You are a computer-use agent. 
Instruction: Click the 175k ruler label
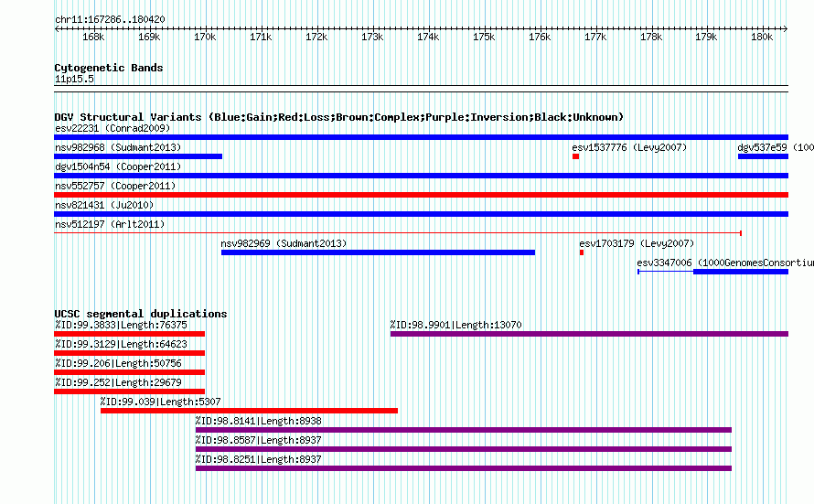[484, 37]
